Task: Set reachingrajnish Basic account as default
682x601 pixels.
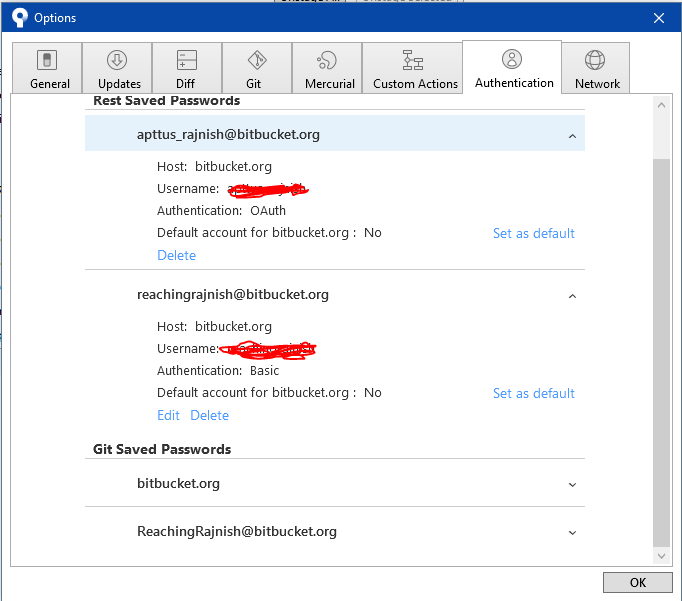Action: pyautogui.click(x=534, y=393)
